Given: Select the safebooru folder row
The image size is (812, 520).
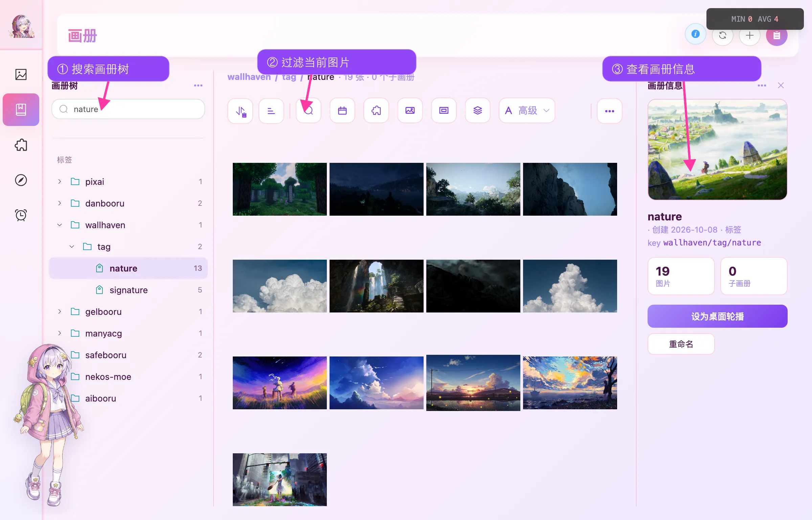Looking at the screenshot, I should pyautogui.click(x=128, y=355).
